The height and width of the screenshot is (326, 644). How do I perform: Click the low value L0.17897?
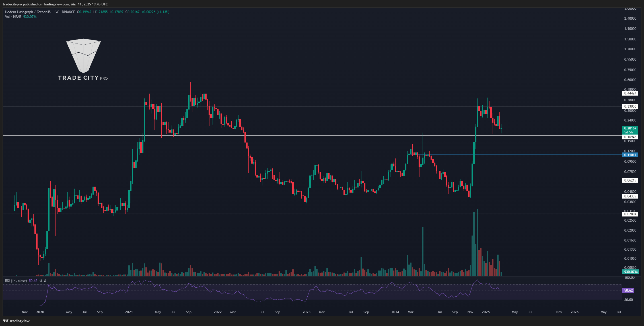[x=117, y=12]
